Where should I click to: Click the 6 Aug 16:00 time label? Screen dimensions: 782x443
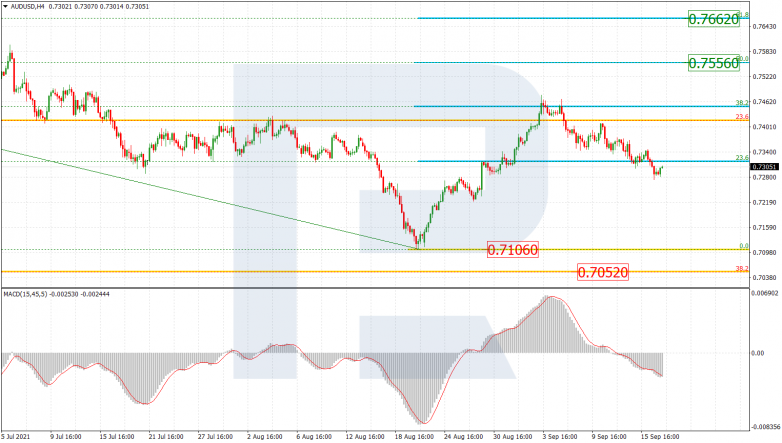[314, 437]
